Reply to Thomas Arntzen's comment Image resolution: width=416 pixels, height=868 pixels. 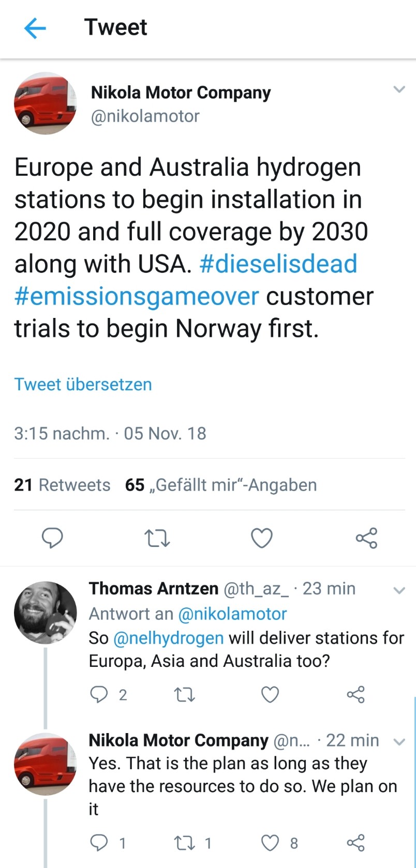point(99,694)
